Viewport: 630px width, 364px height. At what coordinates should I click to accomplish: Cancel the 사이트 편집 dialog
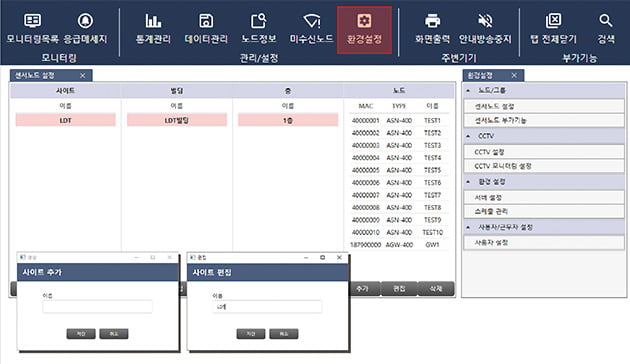pos(284,334)
